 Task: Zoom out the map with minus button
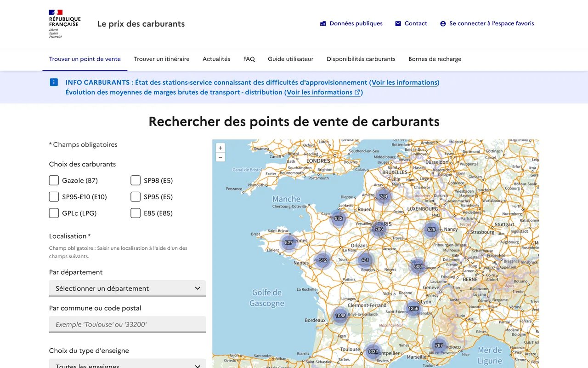click(220, 157)
